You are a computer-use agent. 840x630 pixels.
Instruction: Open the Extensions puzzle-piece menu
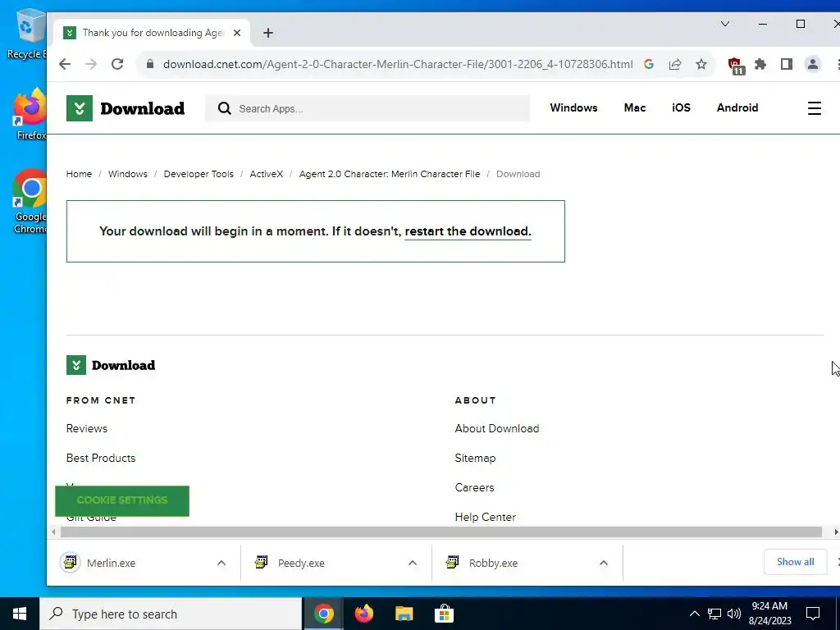[x=760, y=64]
